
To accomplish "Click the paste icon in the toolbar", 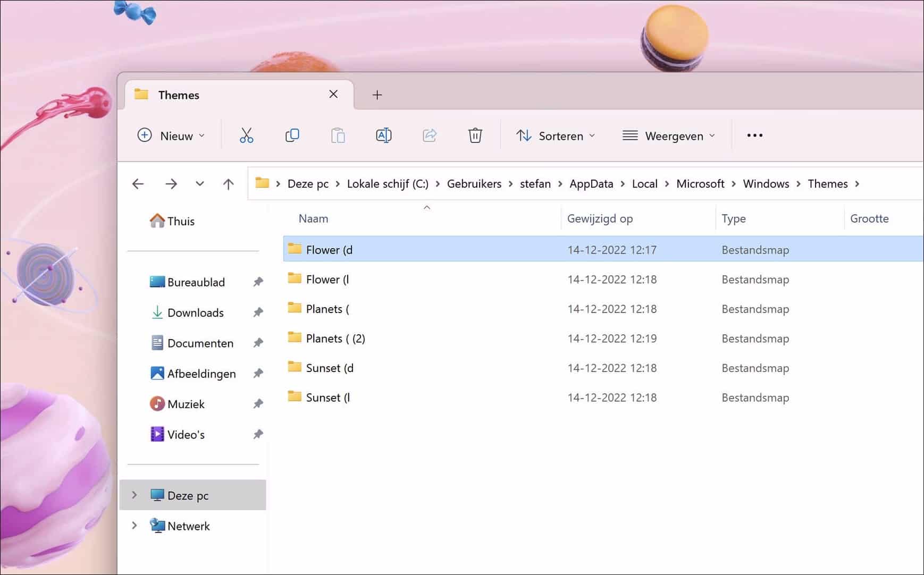I will pyautogui.click(x=338, y=136).
